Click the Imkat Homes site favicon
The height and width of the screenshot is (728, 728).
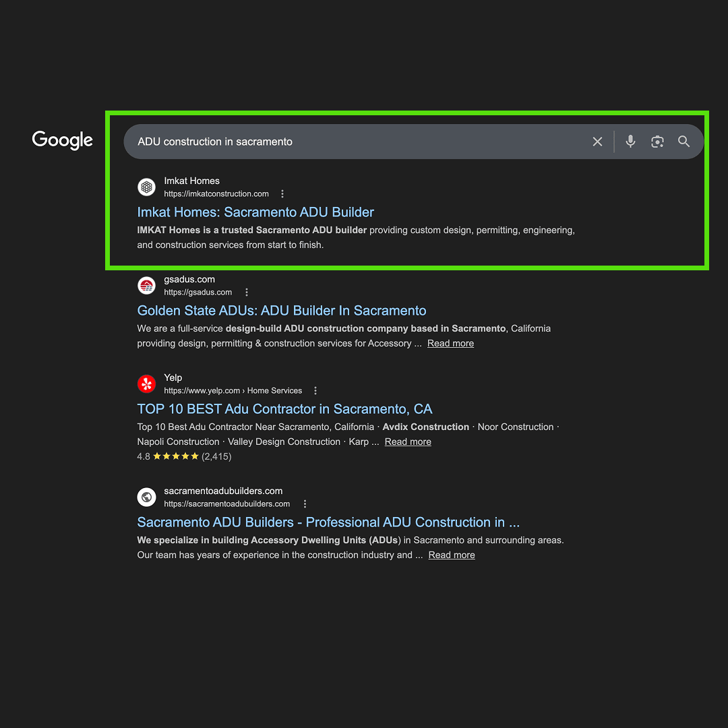[147, 187]
